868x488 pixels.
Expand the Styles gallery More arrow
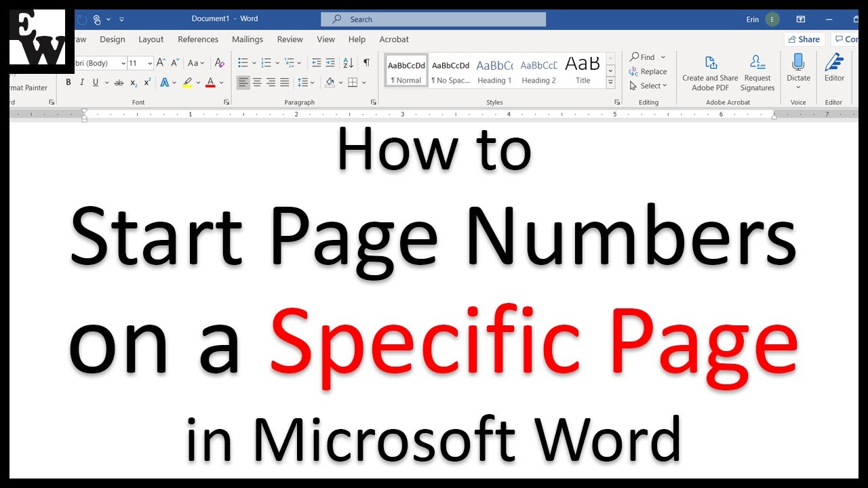click(610, 83)
